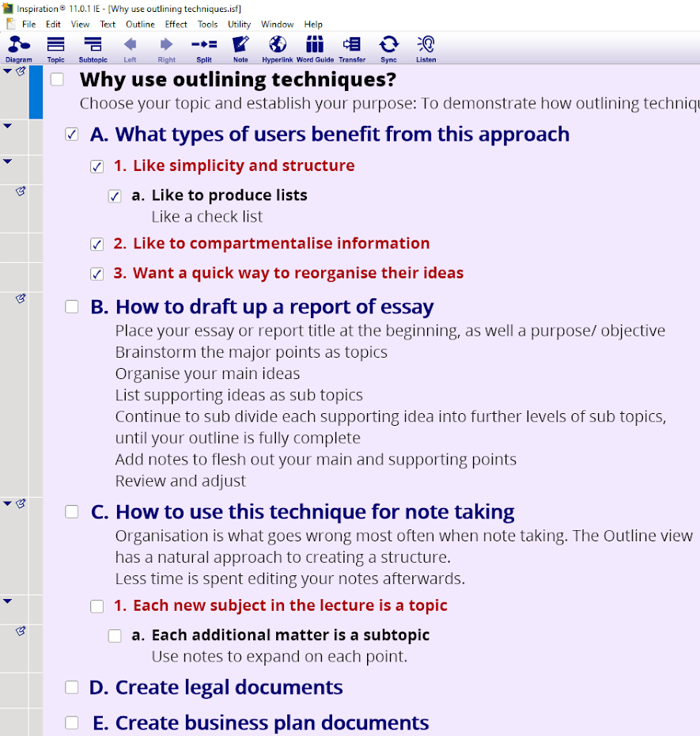Uncheck 'Like to compartmentalise information' checkbox
Screen dimensions: 700x736
(x=97, y=244)
